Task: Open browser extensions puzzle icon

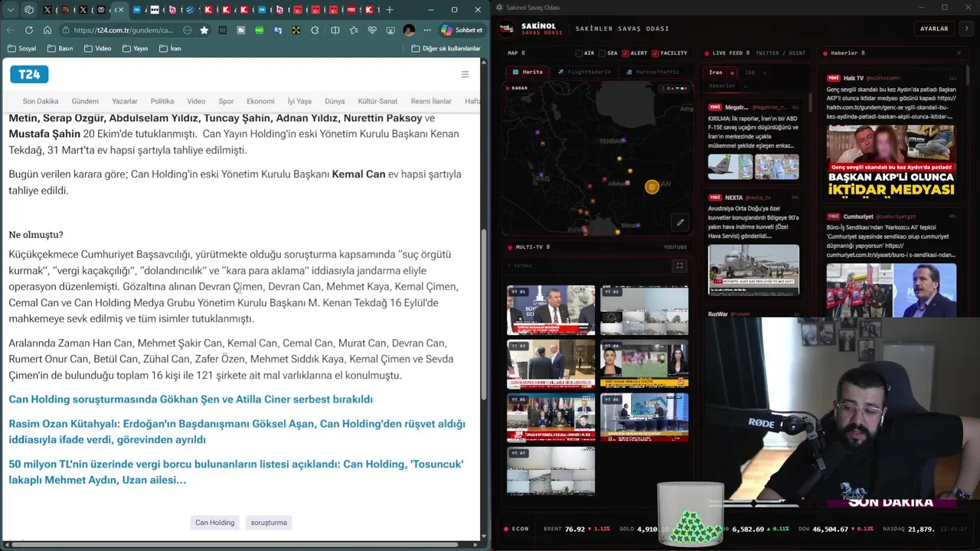Action: 315,30
